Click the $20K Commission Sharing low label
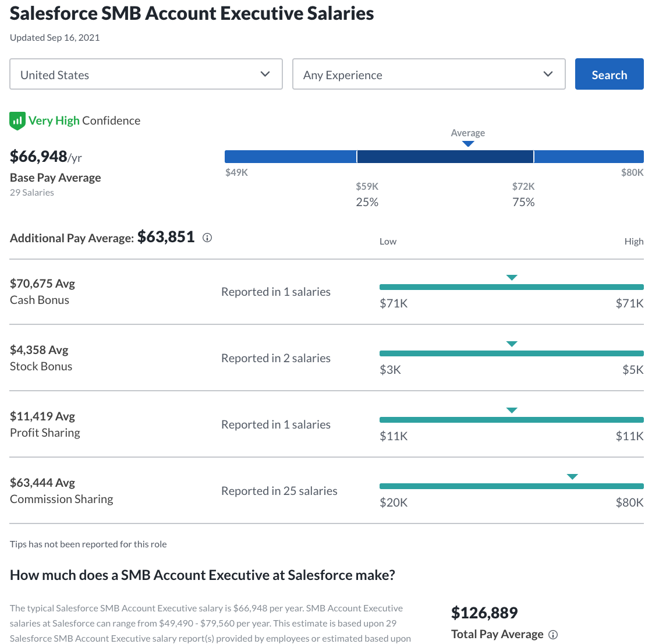The height and width of the screenshot is (644, 659). [394, 503]
